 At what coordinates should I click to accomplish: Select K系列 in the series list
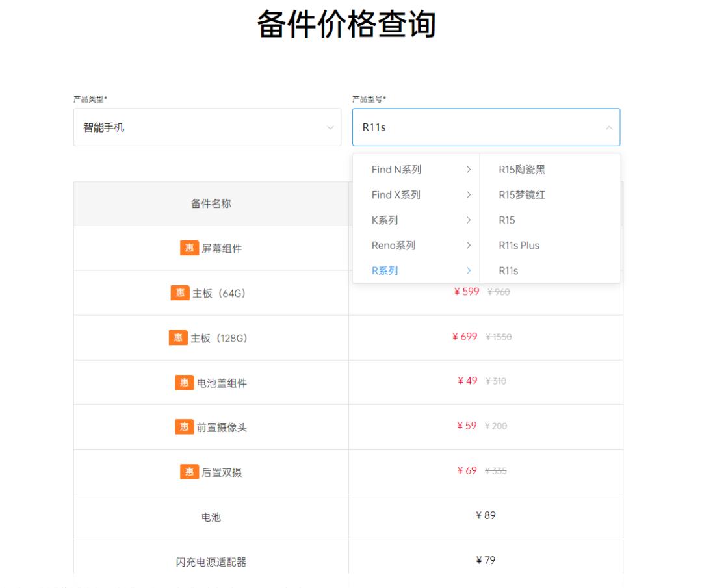385,220
